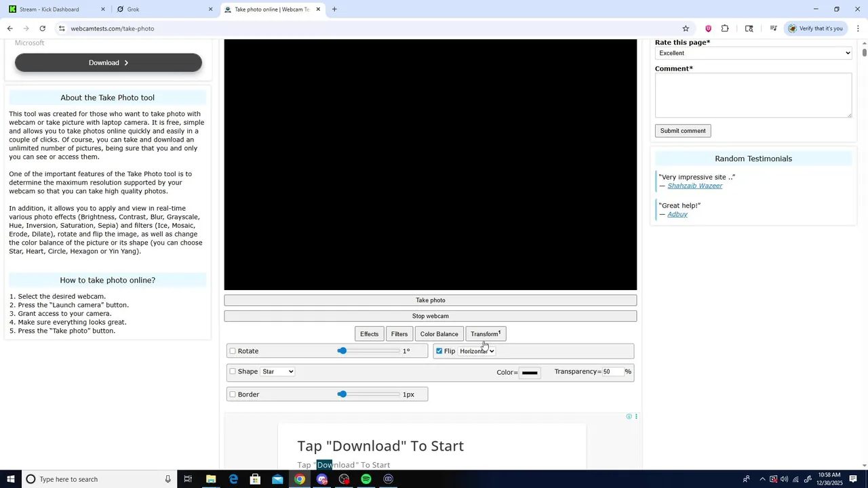
Task: Open Task View on the taskbar
Action: [188, 479]
